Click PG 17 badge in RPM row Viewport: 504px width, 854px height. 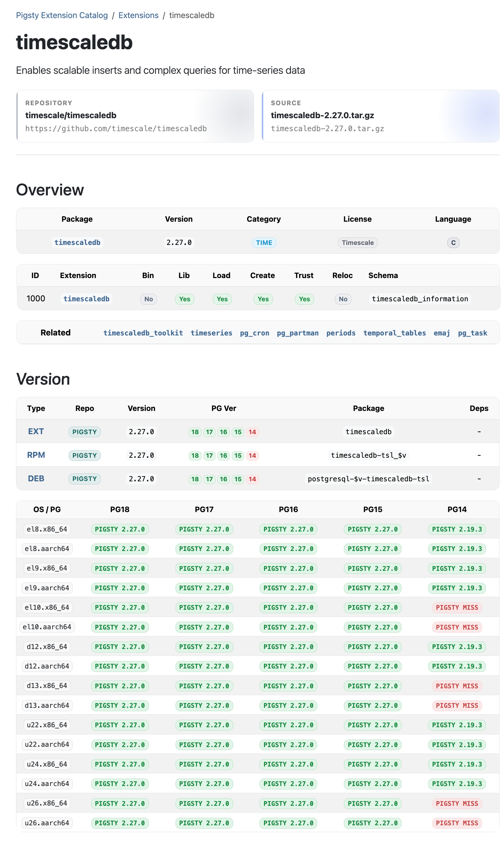209,456
